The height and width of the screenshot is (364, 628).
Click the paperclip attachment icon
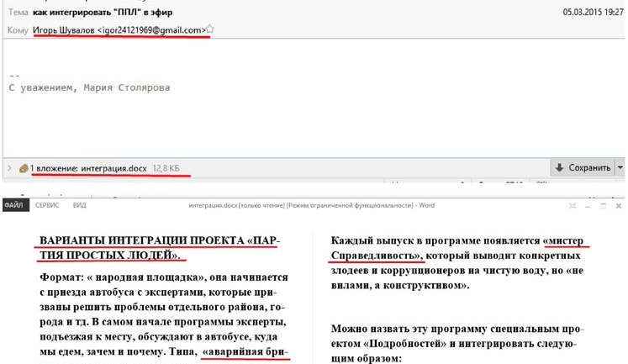[24, 168]
